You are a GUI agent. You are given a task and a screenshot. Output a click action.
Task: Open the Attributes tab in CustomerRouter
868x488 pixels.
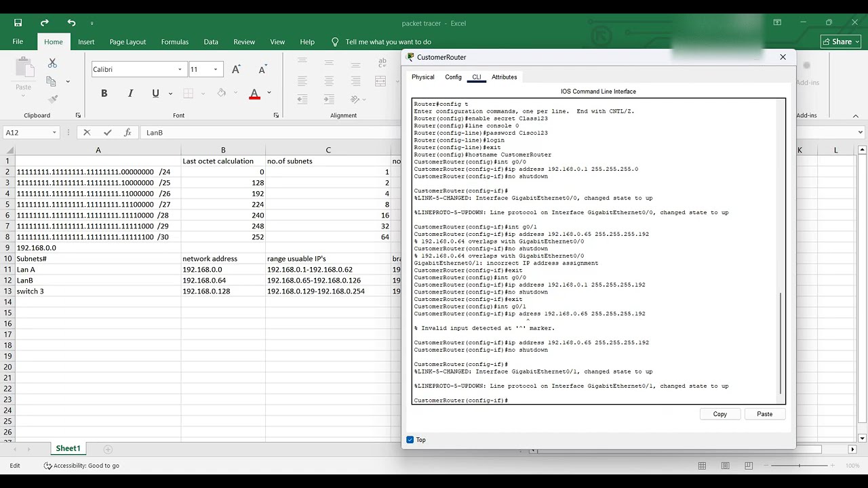(505, 77)
